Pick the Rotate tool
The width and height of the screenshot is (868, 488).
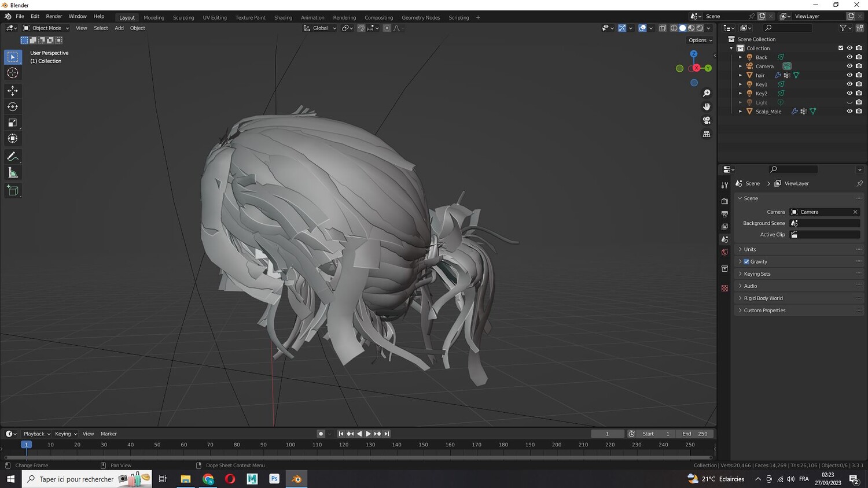pyautogui.click(x=13, y=106)
